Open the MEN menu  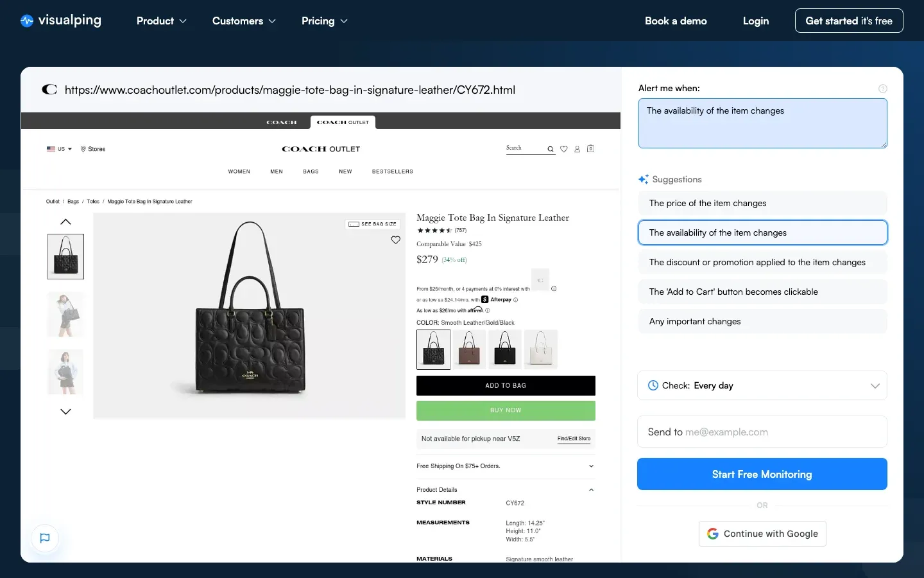pyautogui.click(x=277, y=171)
